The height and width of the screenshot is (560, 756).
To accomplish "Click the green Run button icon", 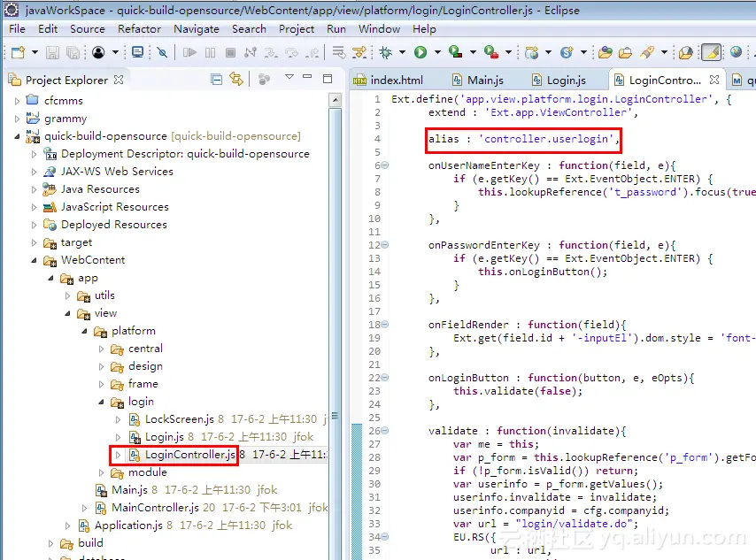I will [x=420, y=52].
